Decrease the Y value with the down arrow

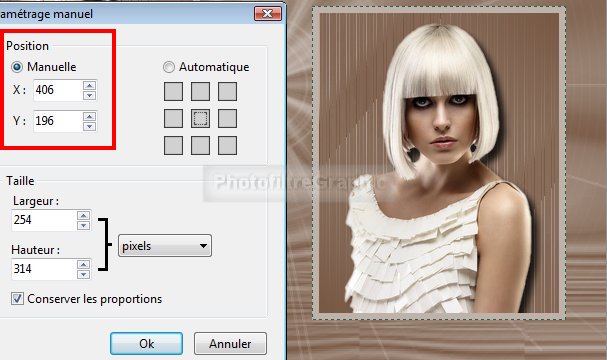89,126
